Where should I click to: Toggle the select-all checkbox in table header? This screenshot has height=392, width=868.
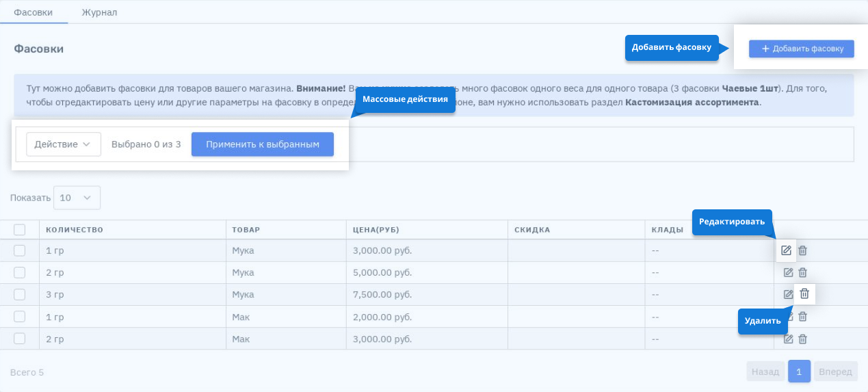pos(19,230)
